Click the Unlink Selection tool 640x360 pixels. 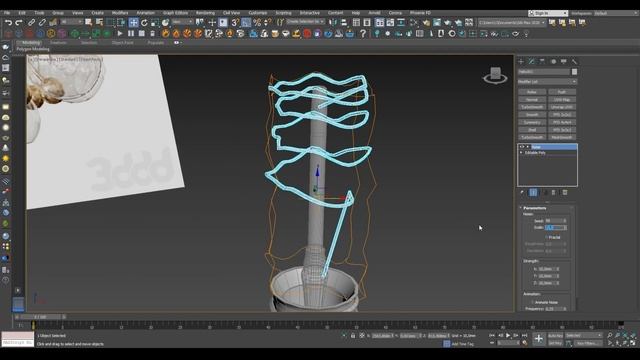[42, 22]
